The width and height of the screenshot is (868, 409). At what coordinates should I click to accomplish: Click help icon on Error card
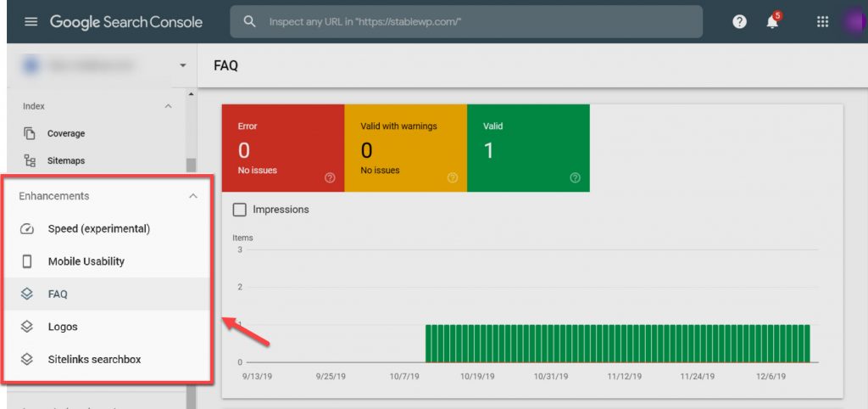[330, 178]
